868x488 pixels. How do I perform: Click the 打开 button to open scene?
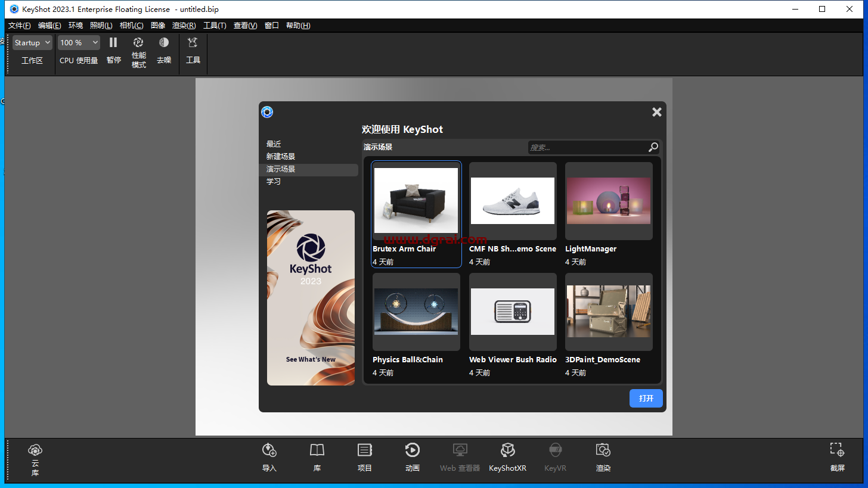coord(646,398)
